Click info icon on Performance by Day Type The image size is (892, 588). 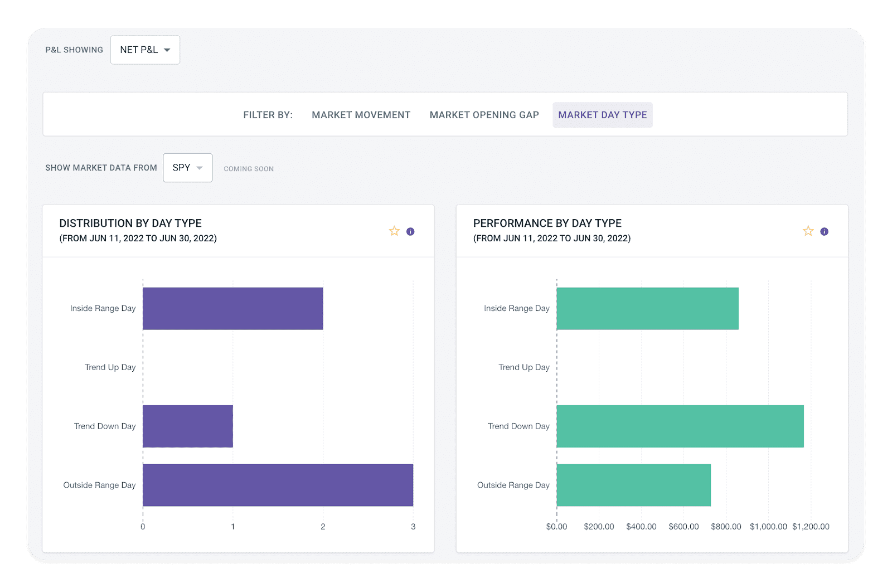824,231
